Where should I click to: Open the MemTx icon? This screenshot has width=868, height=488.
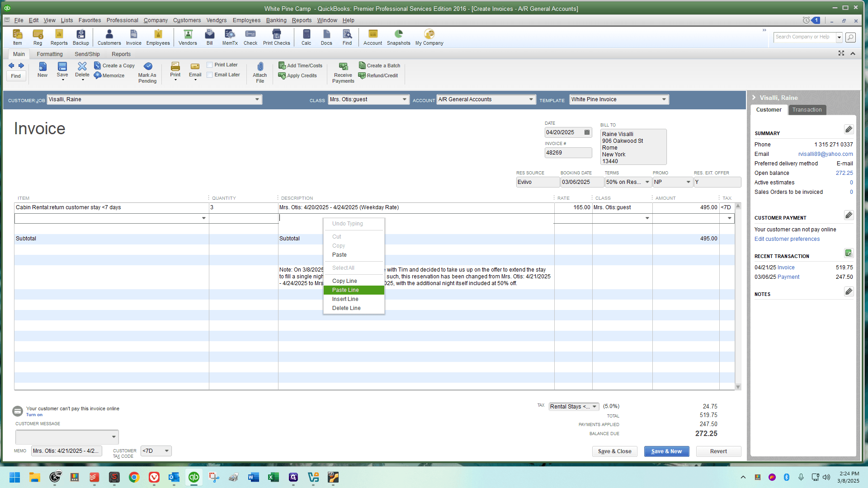click(x=230, y=37)
